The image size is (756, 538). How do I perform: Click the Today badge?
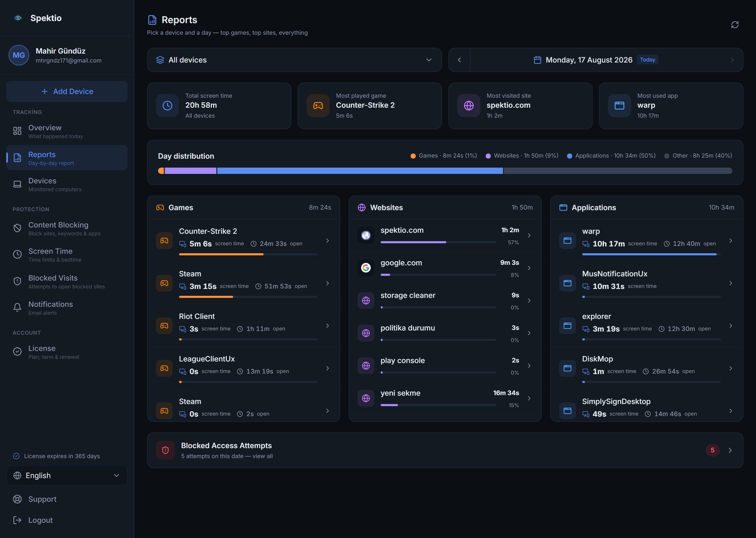(x=647, y=60)
